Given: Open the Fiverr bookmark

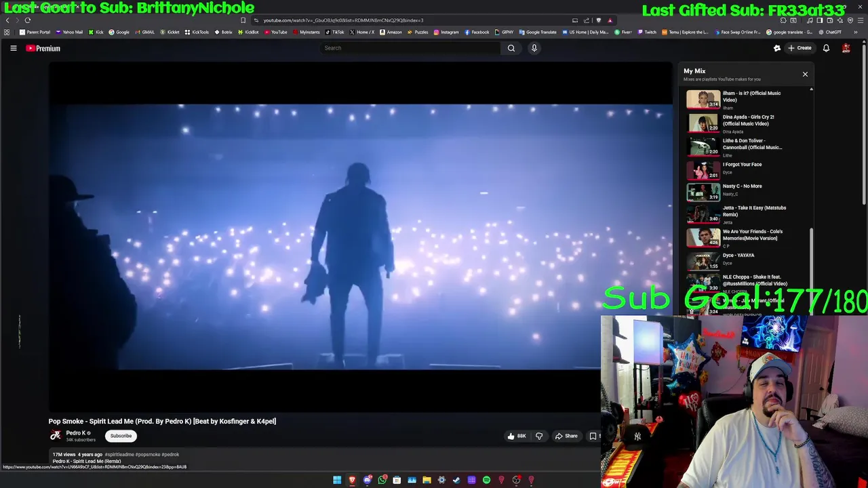Looking at the screenshot, I should click(623, 32).
